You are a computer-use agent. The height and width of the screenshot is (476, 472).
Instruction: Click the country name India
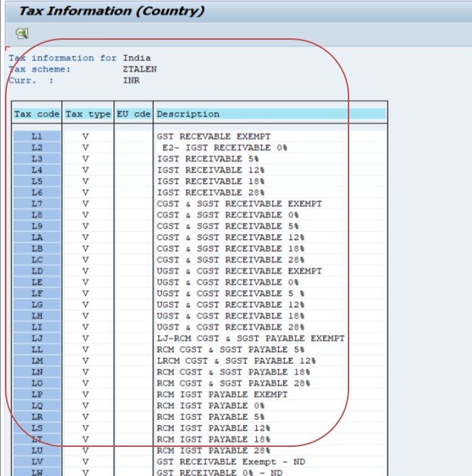point(137,58)
